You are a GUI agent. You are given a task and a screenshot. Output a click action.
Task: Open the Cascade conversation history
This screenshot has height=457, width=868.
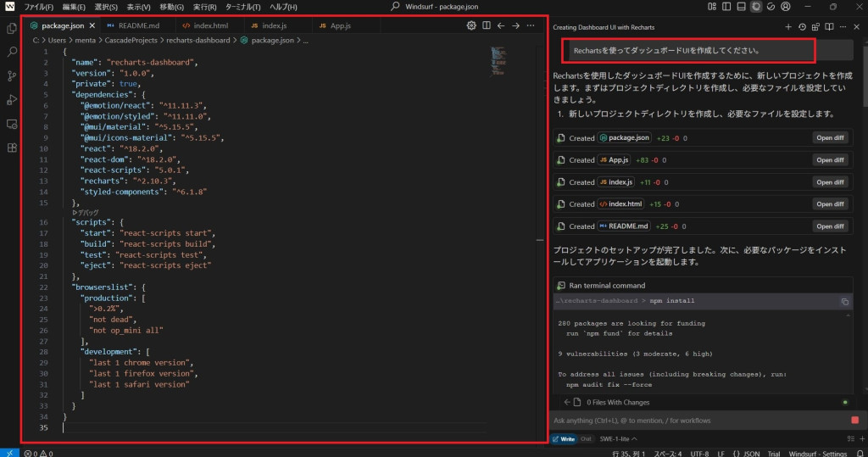(802, 26)
